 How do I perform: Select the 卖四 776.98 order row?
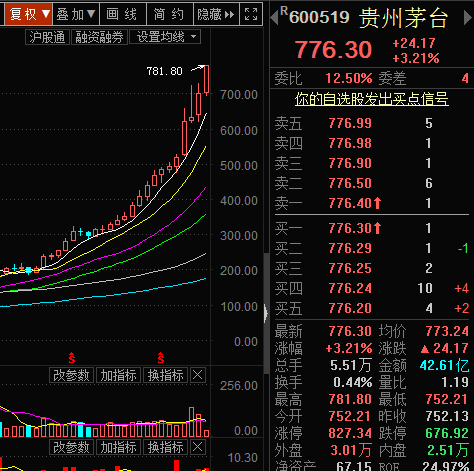coord(371,143)
